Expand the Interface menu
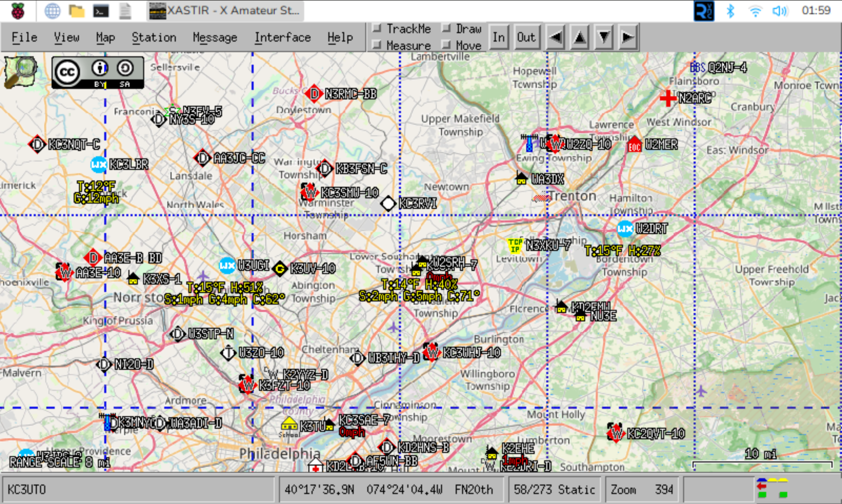This screenshot has height=504, width=842. pos(283,37)
